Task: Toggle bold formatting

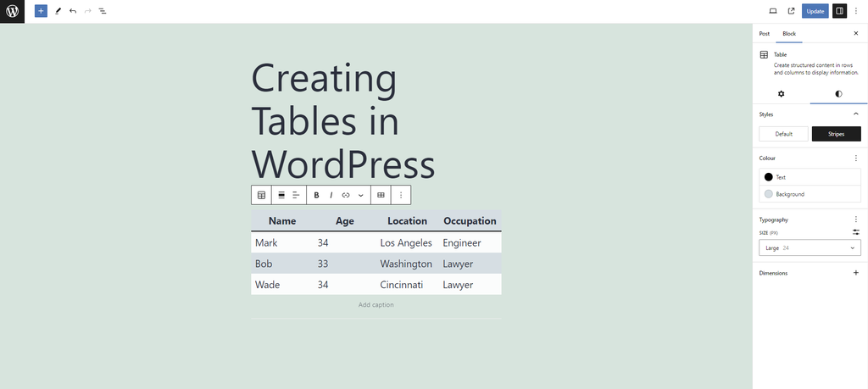Action: click(317, 195)
